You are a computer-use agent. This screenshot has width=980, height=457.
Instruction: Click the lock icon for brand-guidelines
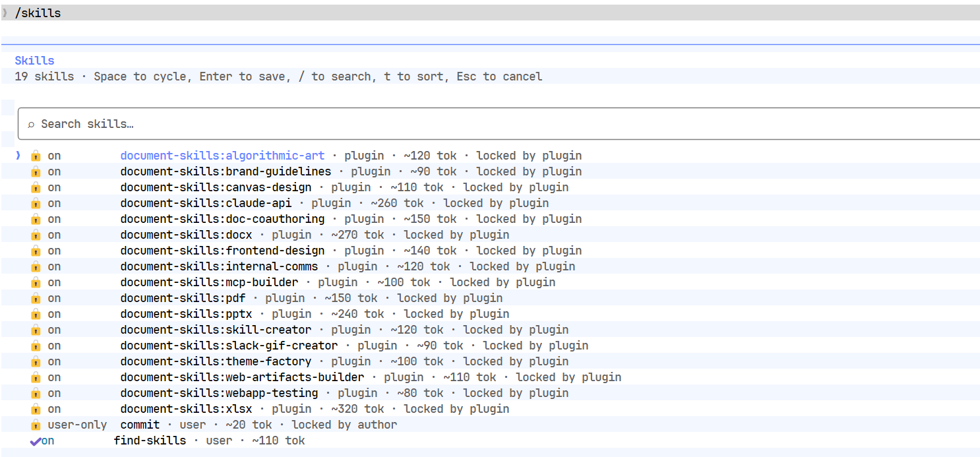[x=36, y=171]
